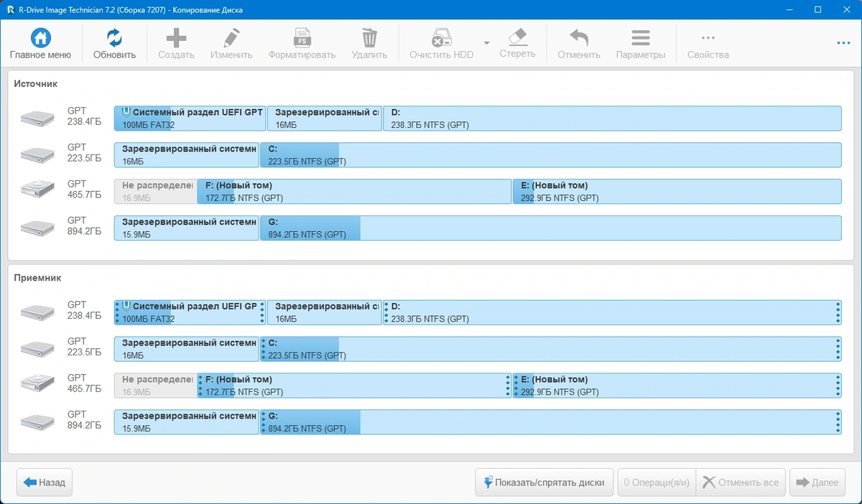Select unallocated 16.9МБ space in Приемник
This screenshot has width=862, height=504.
click(155, 386)
